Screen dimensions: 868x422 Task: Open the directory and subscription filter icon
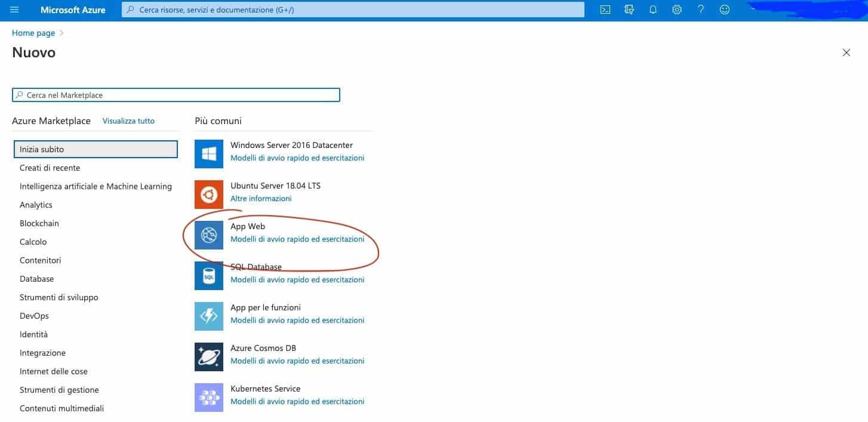click(629, 10)
